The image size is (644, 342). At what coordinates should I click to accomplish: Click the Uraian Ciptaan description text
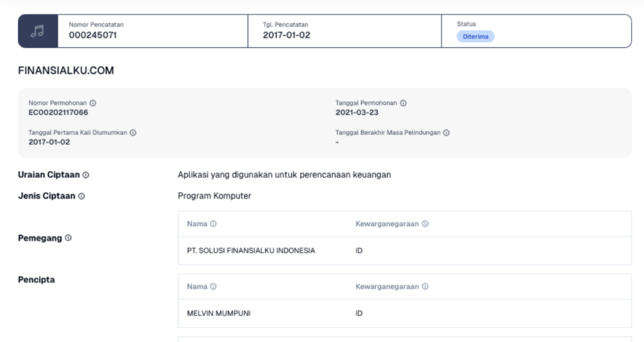(x=284, y=175)
